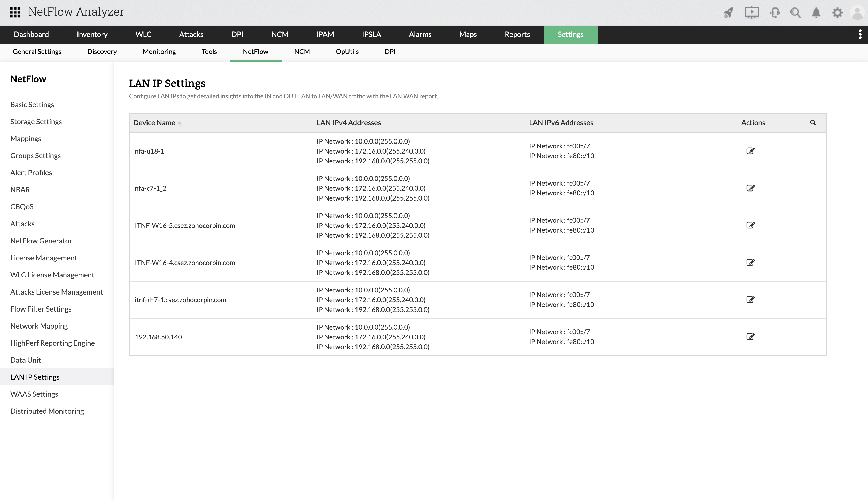The height and width of the screenshot is (501, 868).
Task: Switch to the NetFlow settings tab
Action: [255, 52]
